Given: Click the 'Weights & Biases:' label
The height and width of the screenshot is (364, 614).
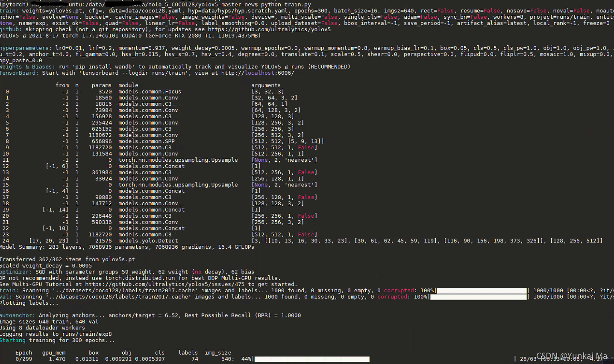Looking at the screenshot, I should (x=27, y=67).
